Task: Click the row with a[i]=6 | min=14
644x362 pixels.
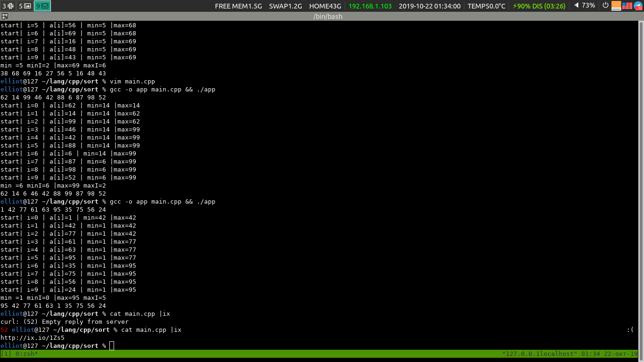Action: 68,154
